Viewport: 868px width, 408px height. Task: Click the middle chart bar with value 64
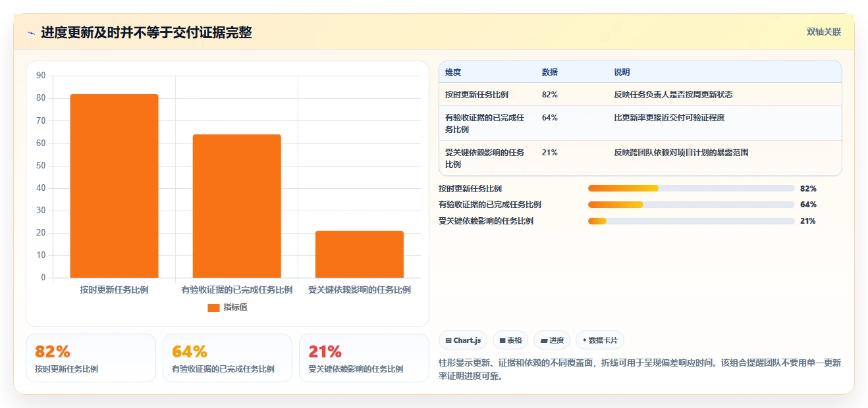pyautogui.click(x=236, y=206)
